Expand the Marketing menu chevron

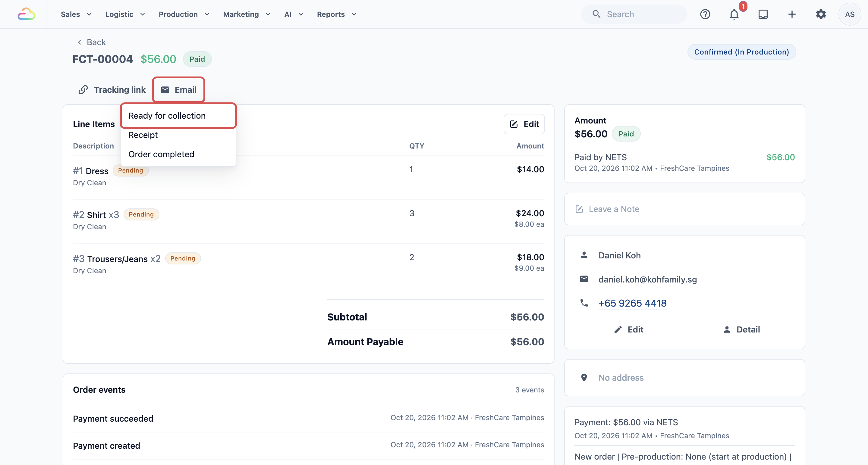[268, 14]
